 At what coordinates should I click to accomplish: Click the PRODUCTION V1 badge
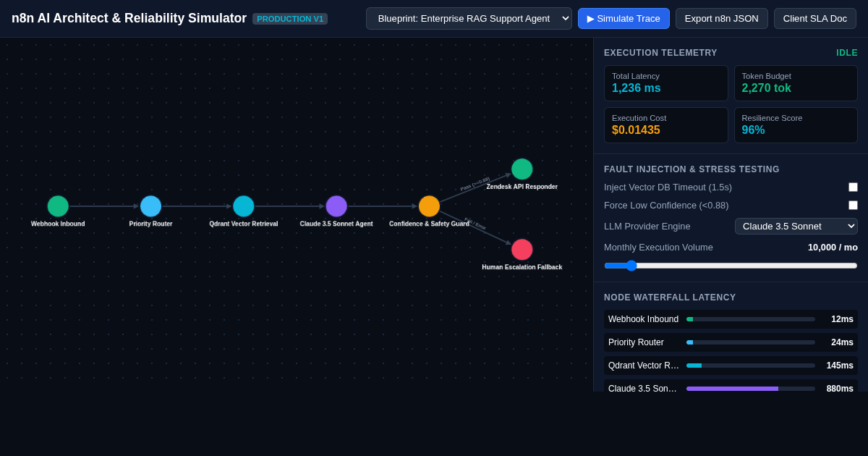tap(290, 19)
